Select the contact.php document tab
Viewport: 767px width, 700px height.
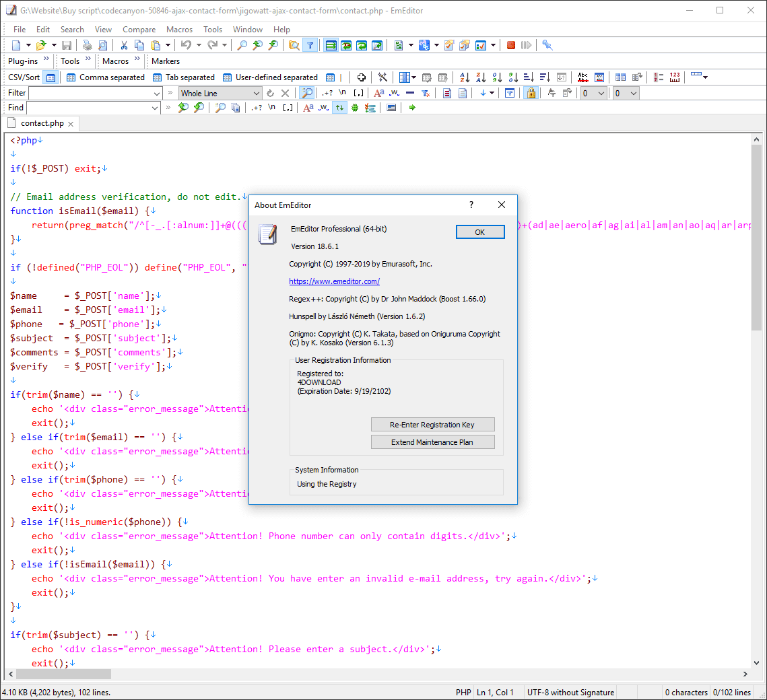coord(42,123)
